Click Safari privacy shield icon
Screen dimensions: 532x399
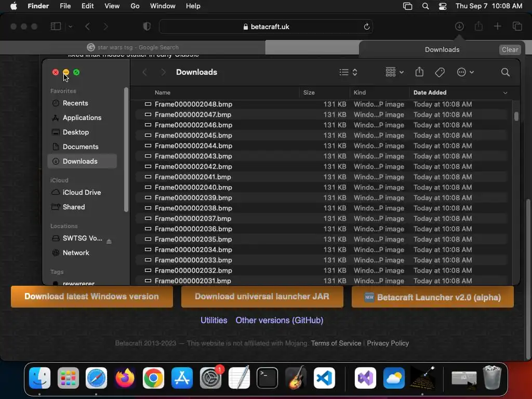click(147, 26)
